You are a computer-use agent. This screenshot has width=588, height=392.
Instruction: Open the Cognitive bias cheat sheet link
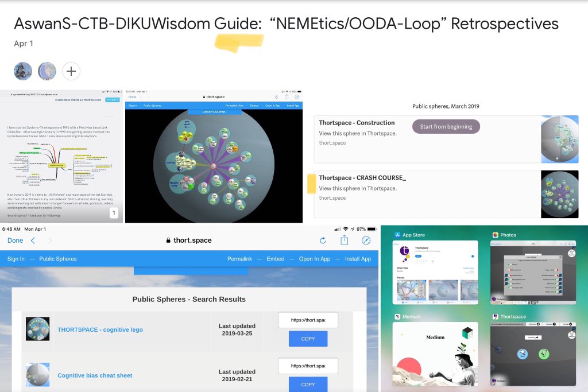[95, 375]
